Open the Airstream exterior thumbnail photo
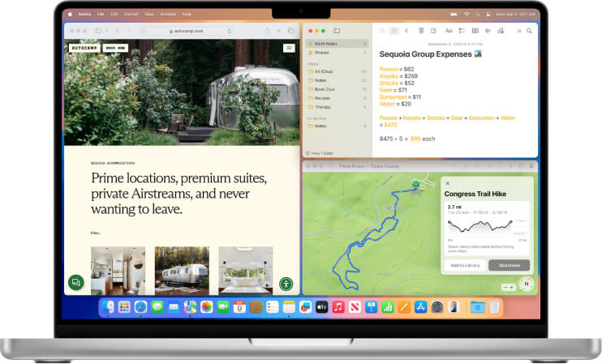Image resolution: width=602 pixels, height=364 pixels. (x=182, y=271)
